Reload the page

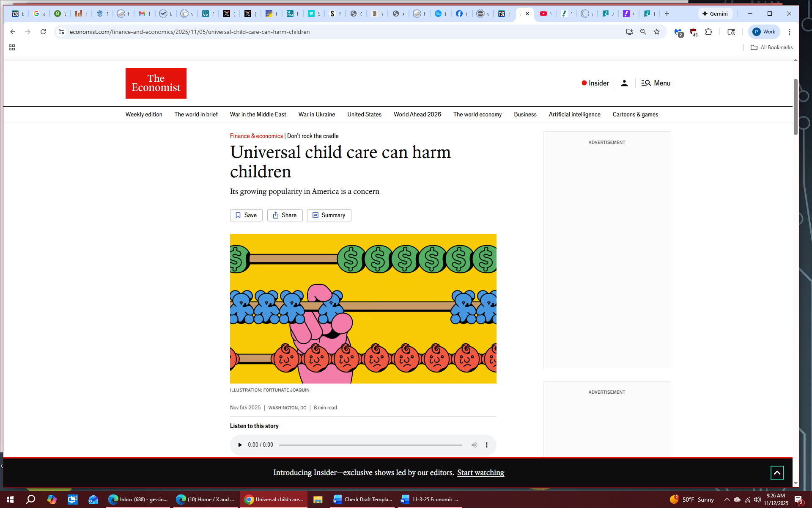point(43,32)
